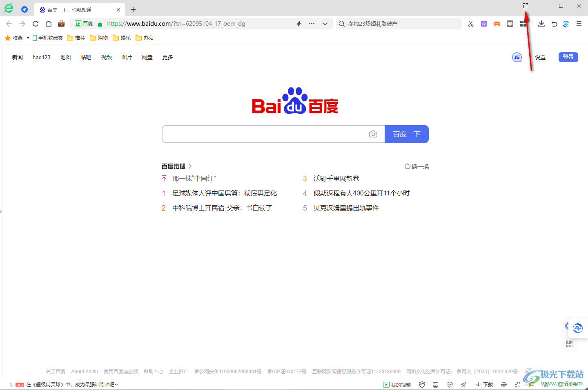The image size is (588, 390).
Task: Expand the 更多 menu
Action: 167,57
